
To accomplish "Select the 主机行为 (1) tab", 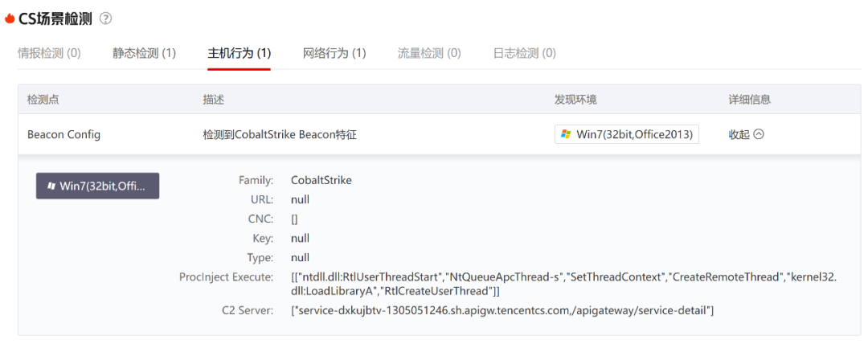I will point(240,53).
